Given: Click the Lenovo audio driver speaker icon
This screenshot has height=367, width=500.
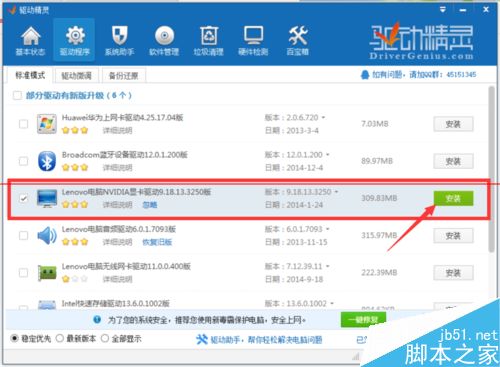Looking at the screenshot, I should (47, 236).
